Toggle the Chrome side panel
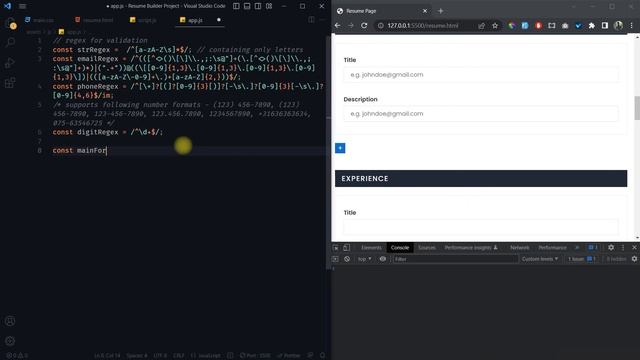 pos(605,25)
